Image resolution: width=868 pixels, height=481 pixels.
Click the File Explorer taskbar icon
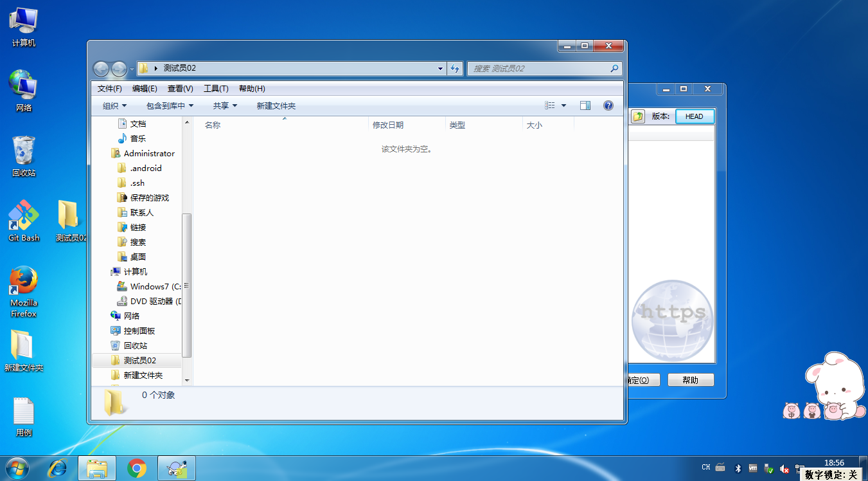click(x=97, y=468)
